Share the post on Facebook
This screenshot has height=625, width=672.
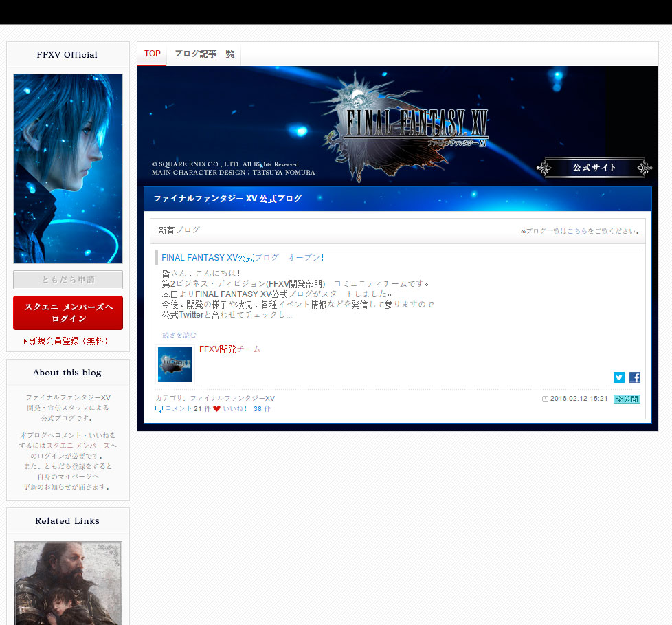[x=635, y=377]
